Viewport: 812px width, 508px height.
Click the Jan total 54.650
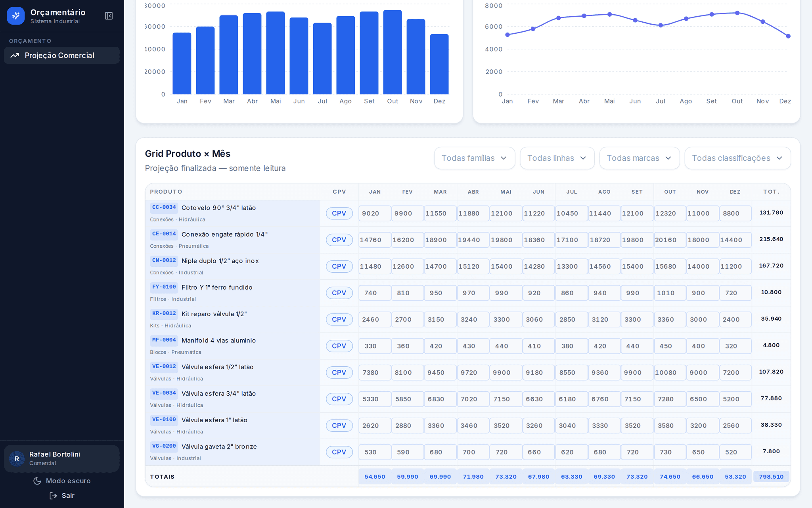click(375, 477)
